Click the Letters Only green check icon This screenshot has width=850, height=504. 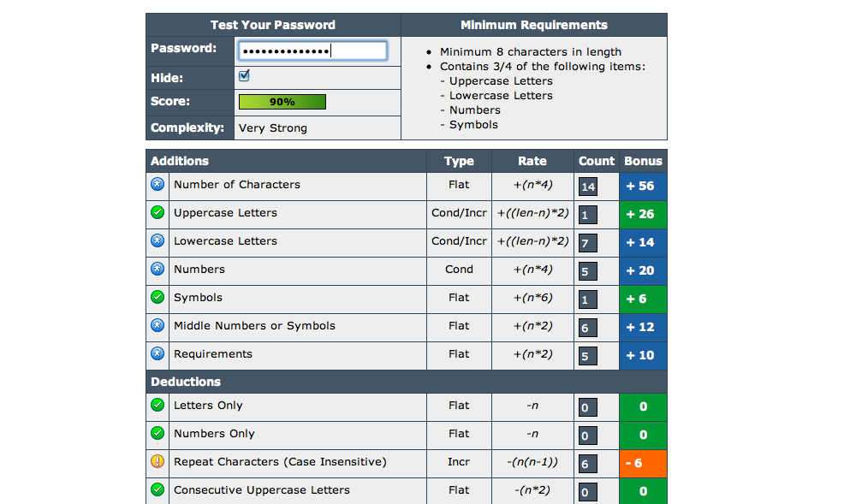[x=158, y=406]
